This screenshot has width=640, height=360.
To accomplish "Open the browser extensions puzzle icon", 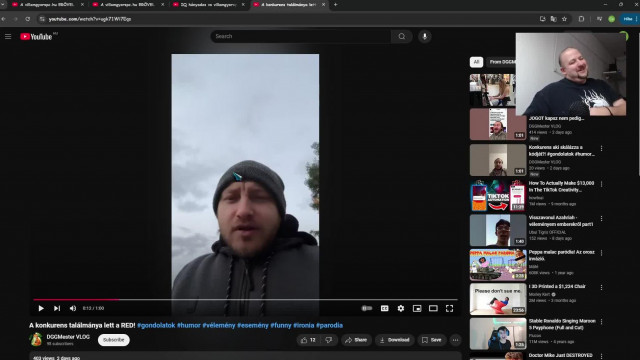I will 581,19.
